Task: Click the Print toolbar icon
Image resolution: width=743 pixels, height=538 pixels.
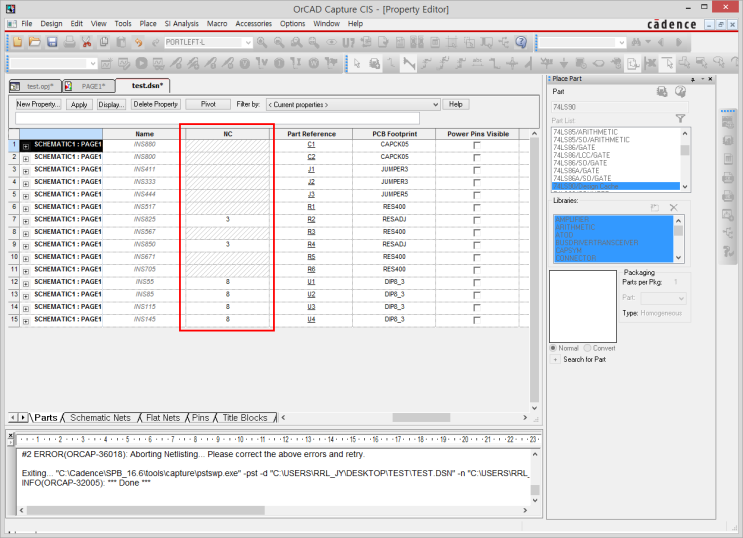Action: point(69,42)
